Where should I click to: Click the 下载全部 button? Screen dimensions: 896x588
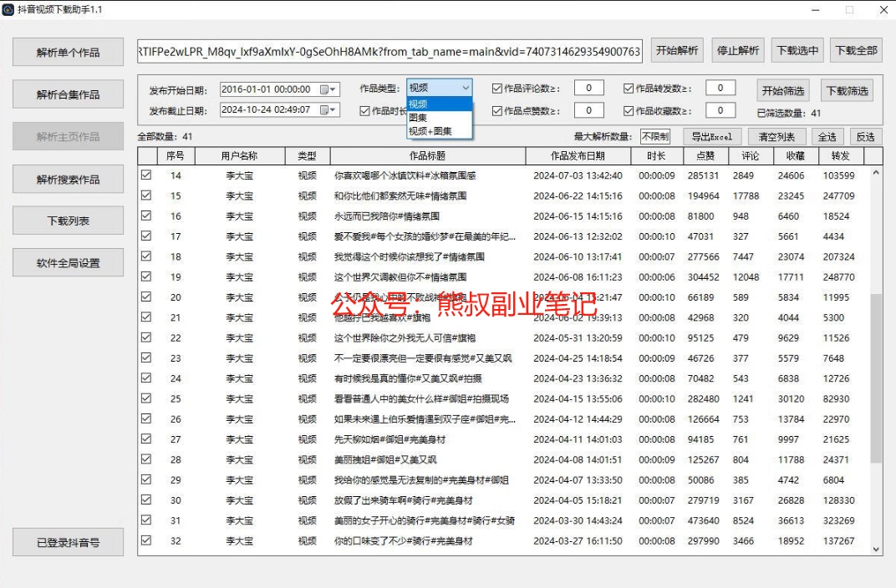click(x=856, y=50)
